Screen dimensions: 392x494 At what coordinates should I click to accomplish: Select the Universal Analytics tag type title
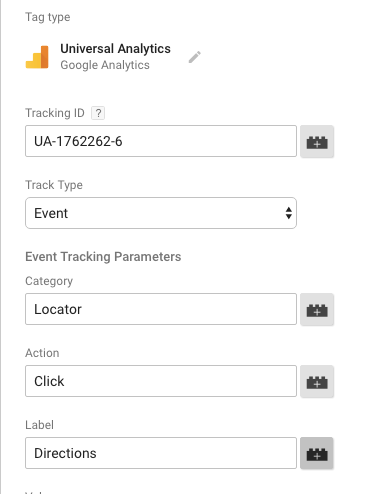(x=115, y=49)
